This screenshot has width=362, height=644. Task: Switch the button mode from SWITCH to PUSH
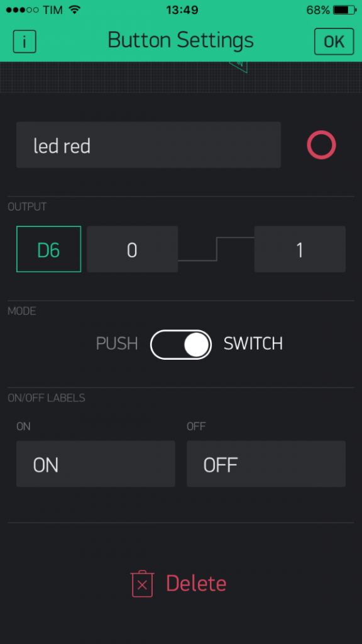[181, 344]
